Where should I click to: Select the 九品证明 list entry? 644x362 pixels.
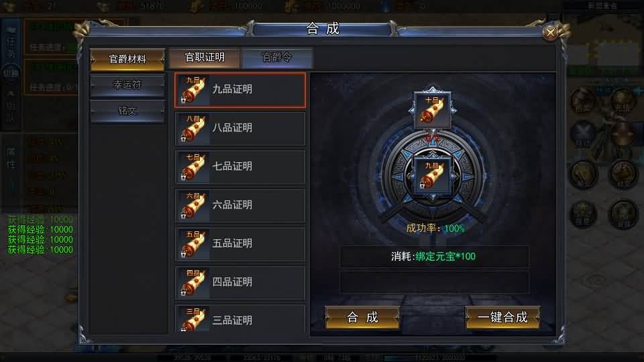[240, 90]
